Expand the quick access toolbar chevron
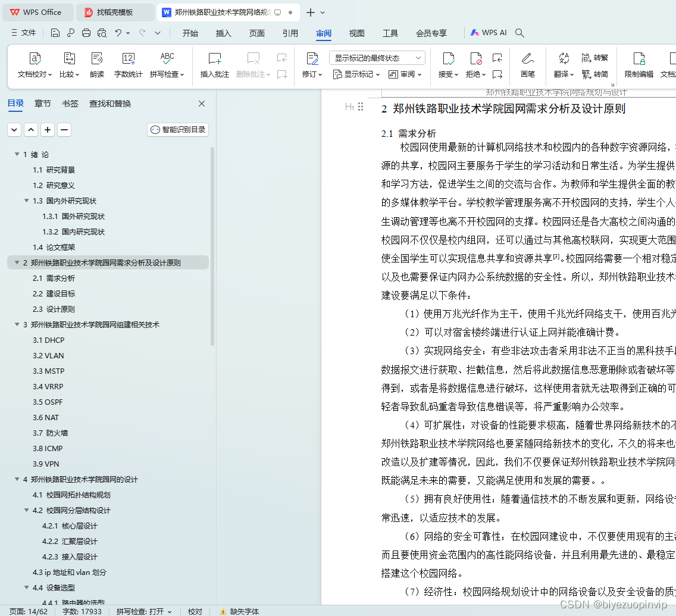The image size is (676, 616). point(158,33)
